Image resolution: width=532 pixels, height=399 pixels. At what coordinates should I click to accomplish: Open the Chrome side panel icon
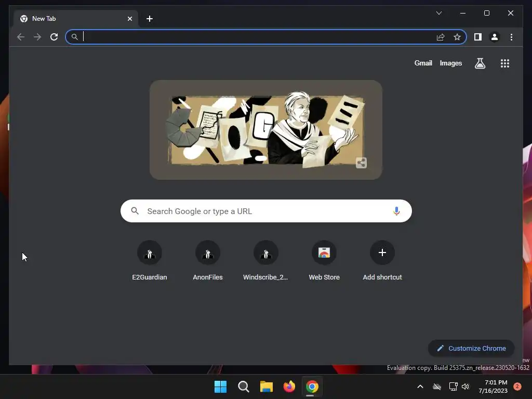point(478,37)
